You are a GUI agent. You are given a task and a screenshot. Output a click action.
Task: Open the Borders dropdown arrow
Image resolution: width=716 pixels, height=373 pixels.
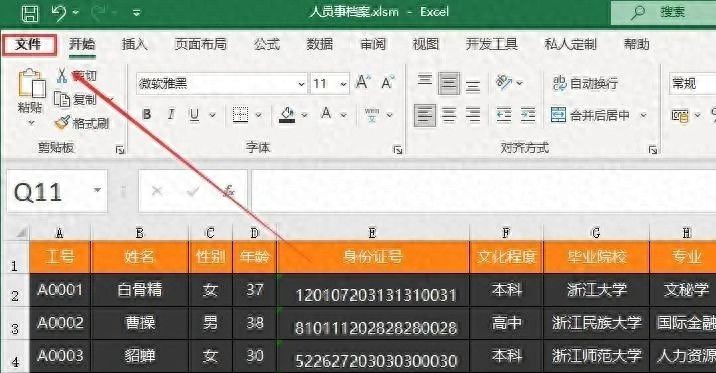[x=258, y=115]
